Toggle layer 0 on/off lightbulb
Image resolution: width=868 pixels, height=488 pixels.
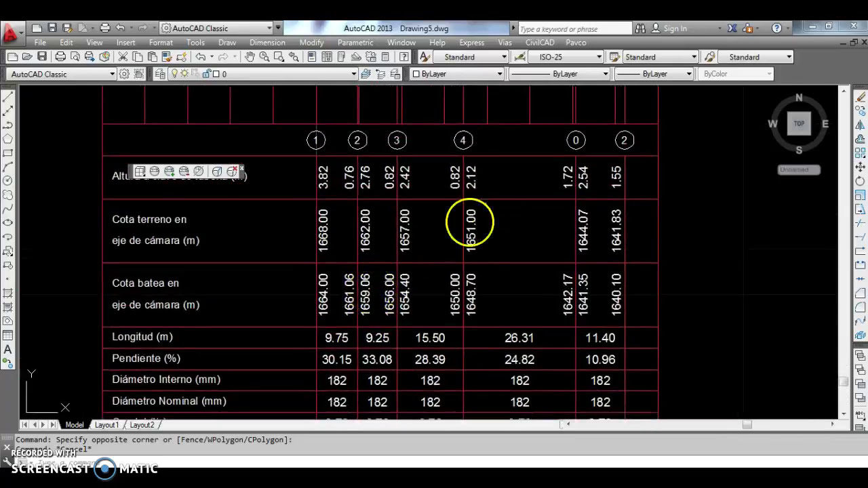(x=175, y=74)
